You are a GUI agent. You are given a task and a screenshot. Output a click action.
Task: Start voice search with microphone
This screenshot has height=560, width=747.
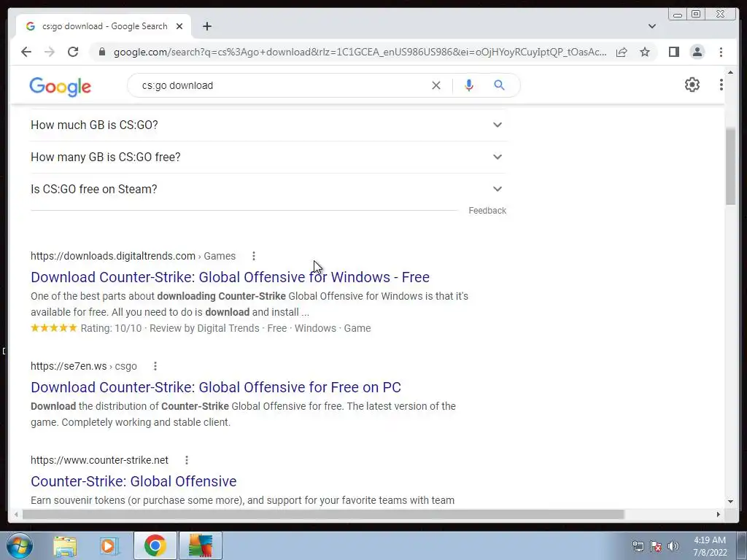pyautogui.click(x=469, y=85)
